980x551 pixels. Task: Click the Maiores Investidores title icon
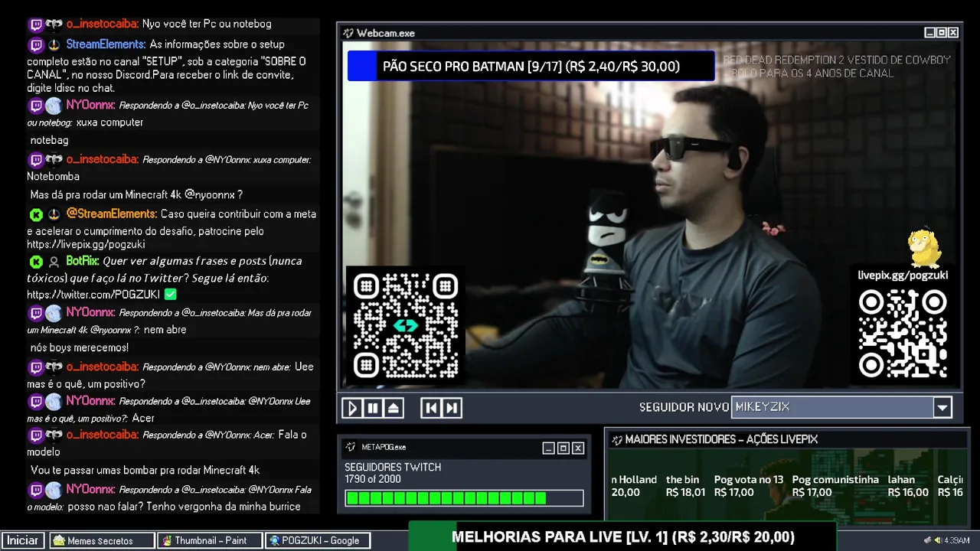coord(616,439)
